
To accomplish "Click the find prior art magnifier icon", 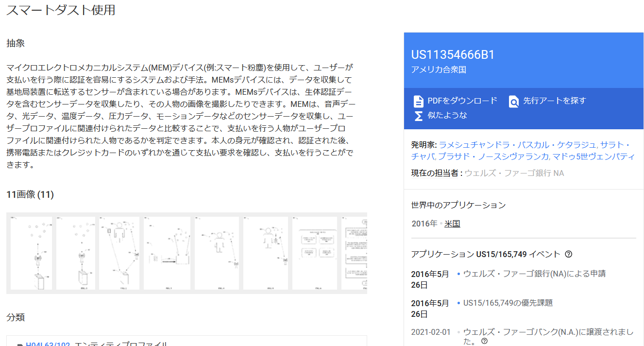I will [x=513, y=101].
